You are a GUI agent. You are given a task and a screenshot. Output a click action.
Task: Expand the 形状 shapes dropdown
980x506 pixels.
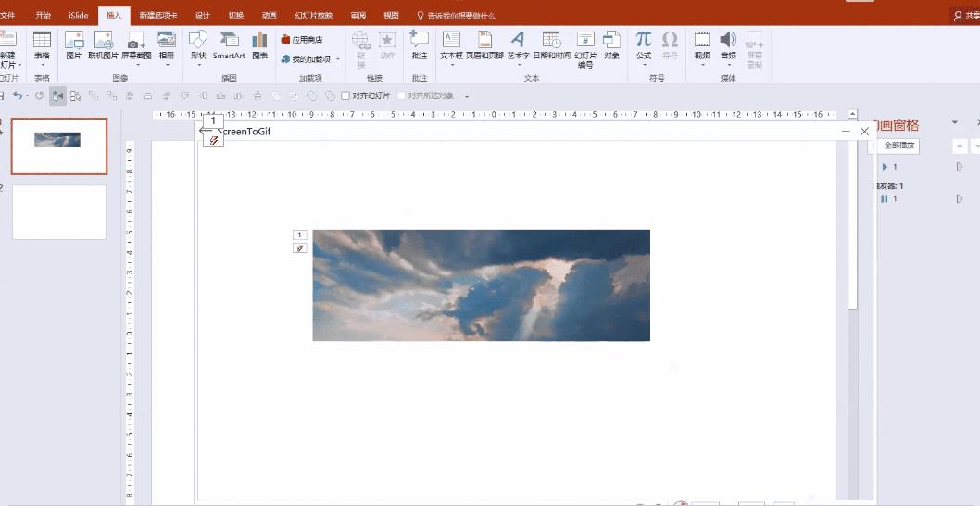198,65
